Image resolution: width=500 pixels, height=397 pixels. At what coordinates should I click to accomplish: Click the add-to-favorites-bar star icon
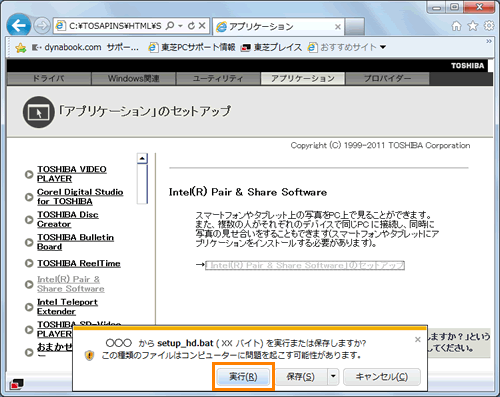point(20,48)
